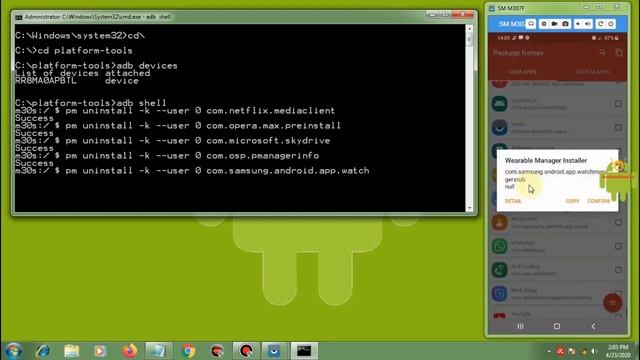Click the Action Center flag in the tray
The width and height of the screenshot is (640, 360).
[x=572, y=351]
